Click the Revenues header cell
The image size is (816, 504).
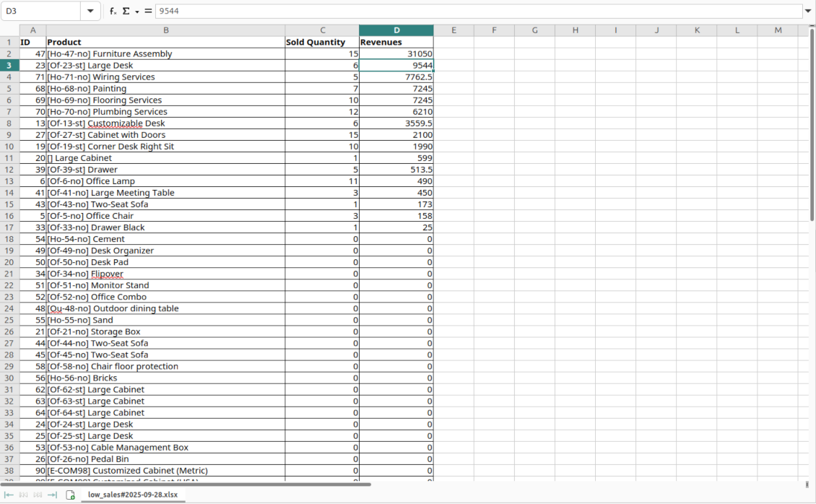point(396,42)
